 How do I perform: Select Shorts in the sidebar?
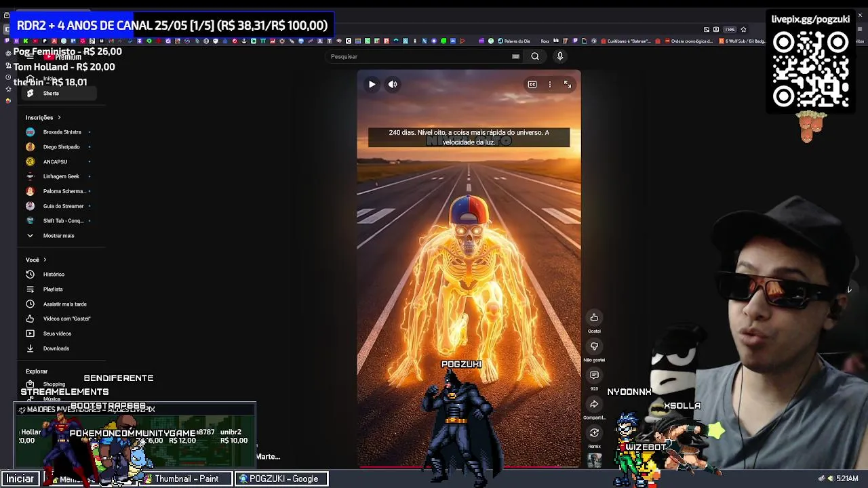(x=60, y=94)
